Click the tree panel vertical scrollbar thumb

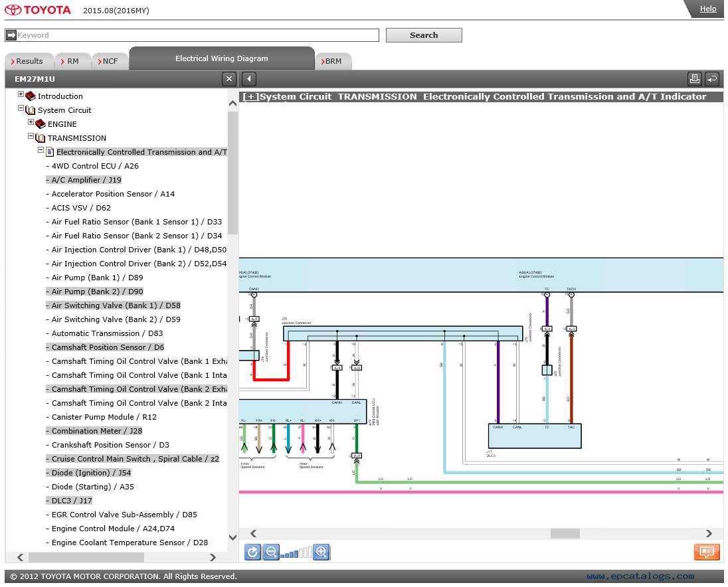tap(232, 173)
